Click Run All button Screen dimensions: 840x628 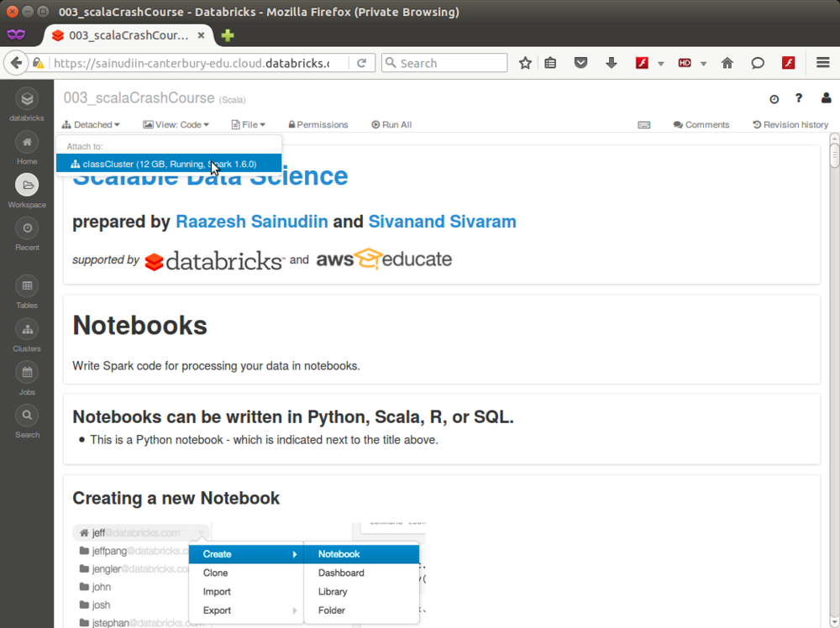click(391, 125)
